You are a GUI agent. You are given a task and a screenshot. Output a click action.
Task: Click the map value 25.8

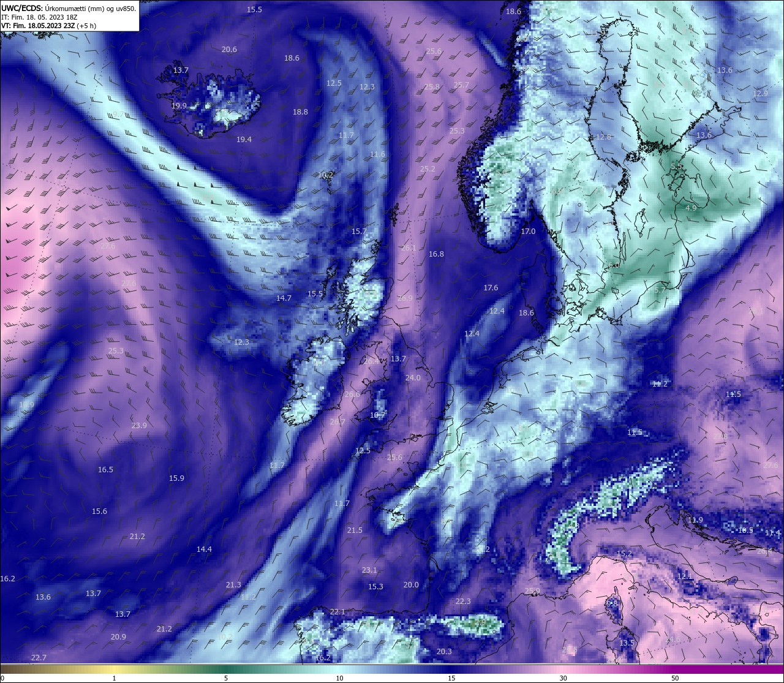point(432,87)
